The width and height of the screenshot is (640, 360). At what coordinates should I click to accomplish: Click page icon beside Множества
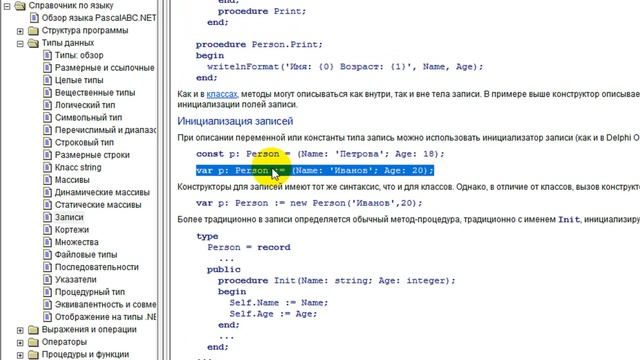[48, 242]
